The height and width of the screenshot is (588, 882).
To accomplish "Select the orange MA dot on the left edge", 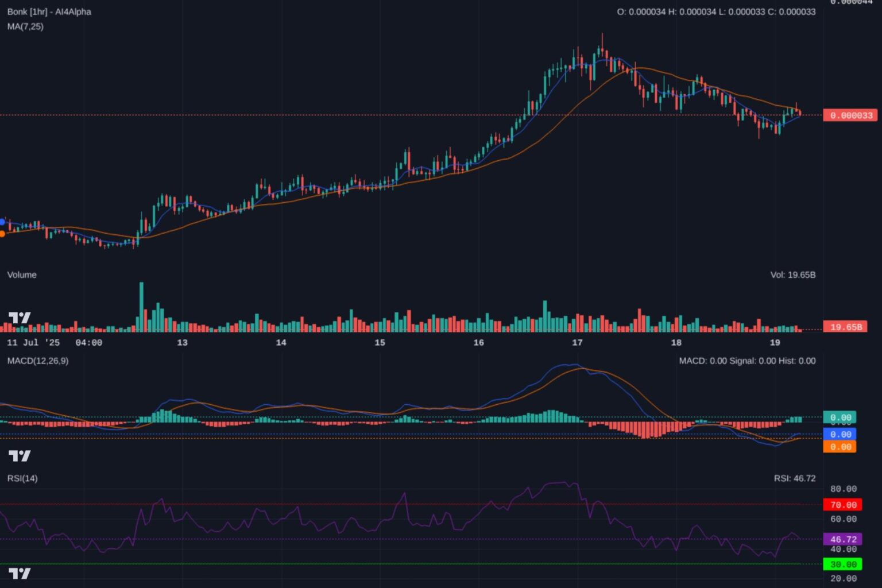I will pyautogui.click(x=2, y=234).
